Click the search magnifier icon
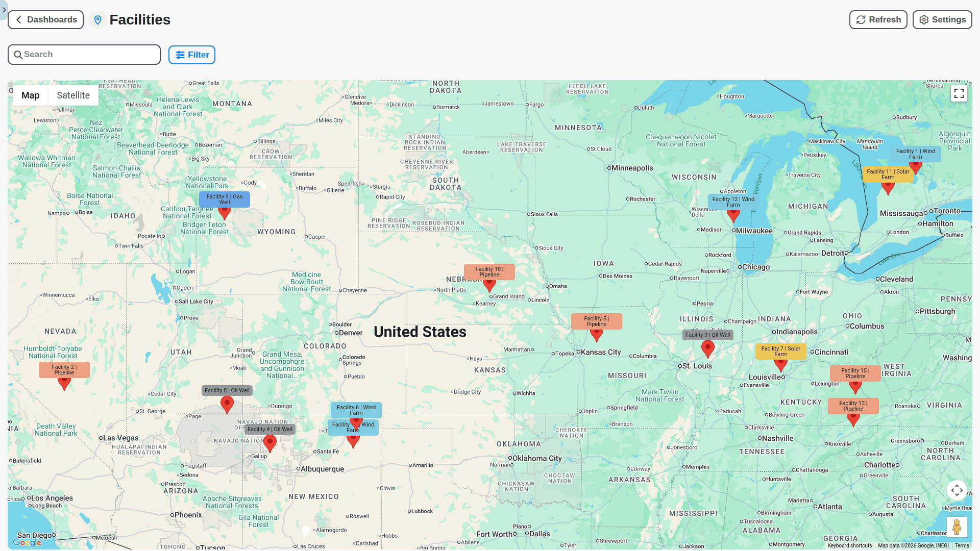This screenshot has height=551, width=980. (x=19, y=54)
